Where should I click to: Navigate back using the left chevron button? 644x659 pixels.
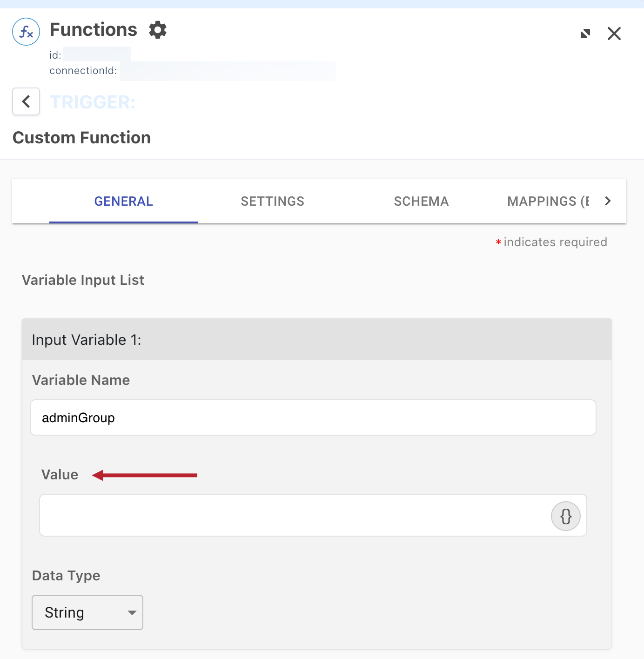pyautogui.click(x=26, y=101)
